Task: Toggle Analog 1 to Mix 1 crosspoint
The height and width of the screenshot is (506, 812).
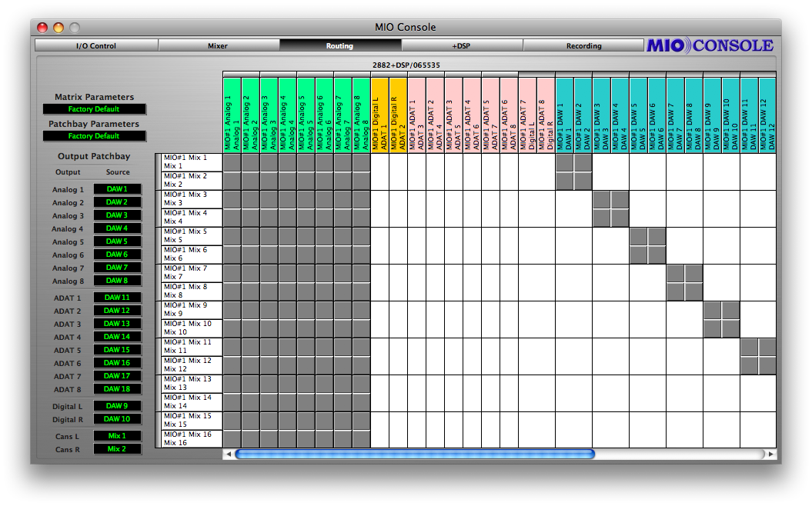Action: (x=232, y=162)
